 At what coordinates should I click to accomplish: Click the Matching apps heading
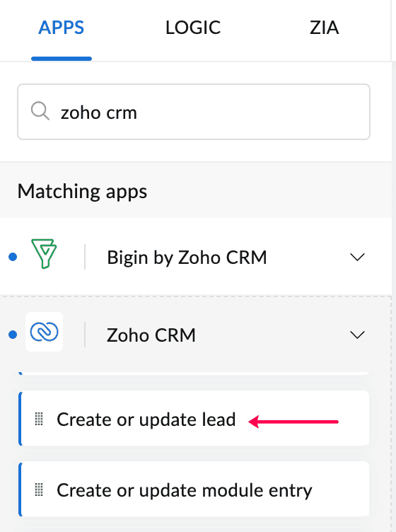(x=83, y=191)
